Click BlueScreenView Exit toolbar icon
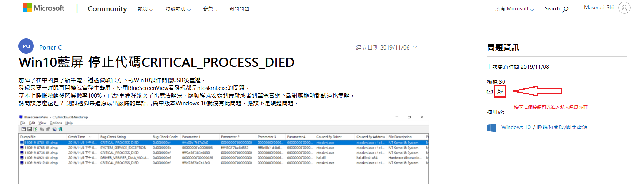This screenshot has width=644, height=184. 60,129
